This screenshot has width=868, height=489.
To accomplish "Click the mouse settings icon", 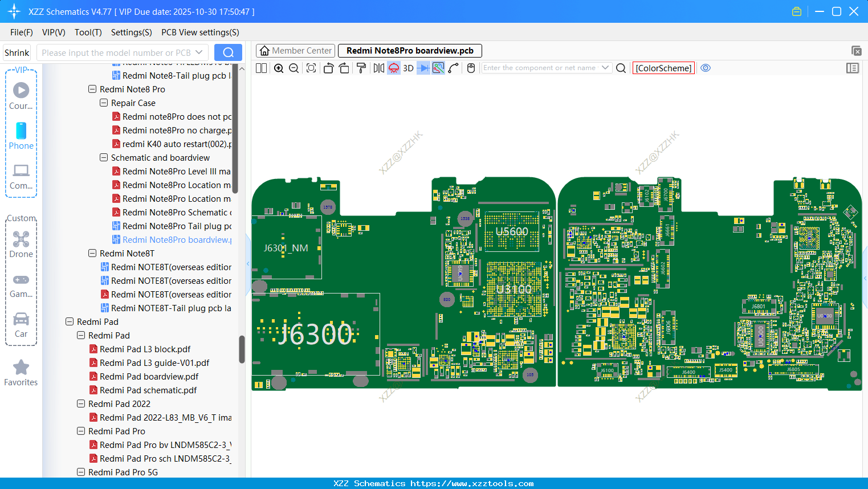I will [471, 68].
